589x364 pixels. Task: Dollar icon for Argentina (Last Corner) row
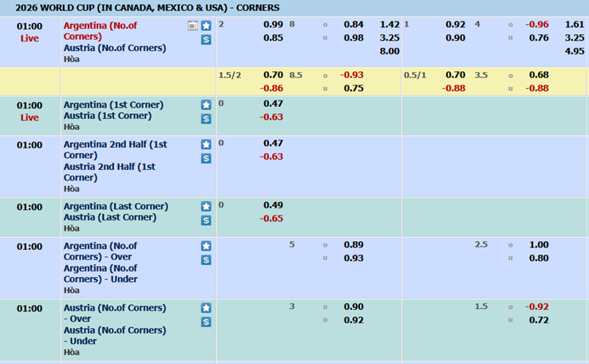click(x=206, y=220)
